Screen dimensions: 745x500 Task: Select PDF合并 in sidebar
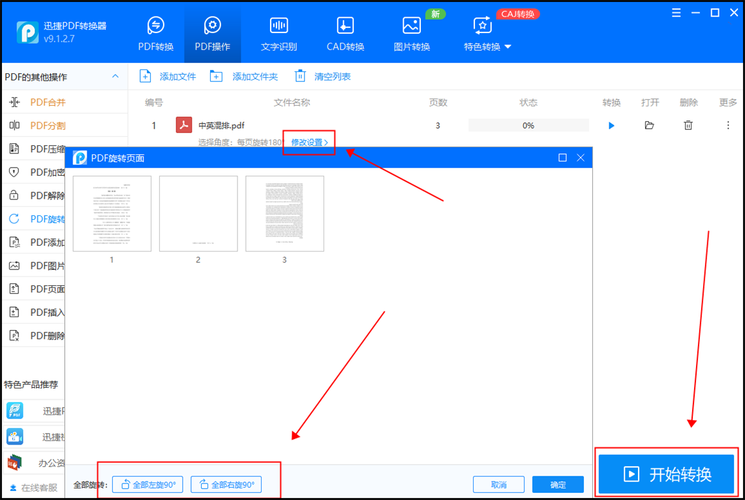click(x=50, y=102)
